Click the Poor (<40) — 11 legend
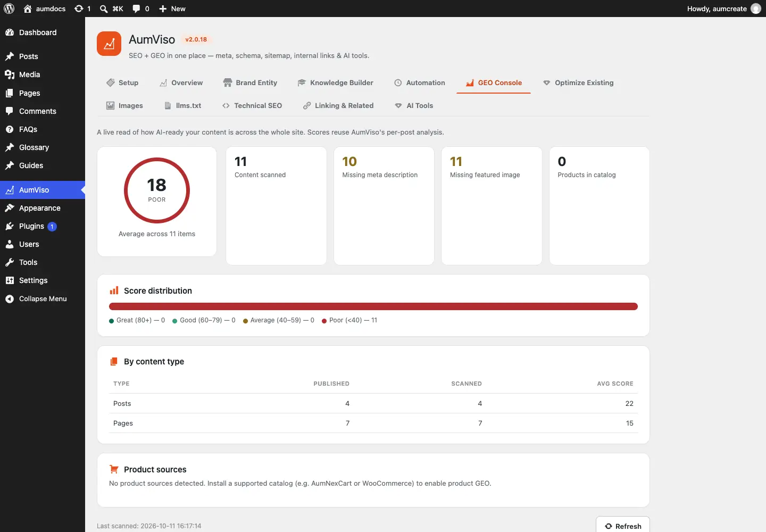This screenshot has width=766, height=532. [349, 320]
